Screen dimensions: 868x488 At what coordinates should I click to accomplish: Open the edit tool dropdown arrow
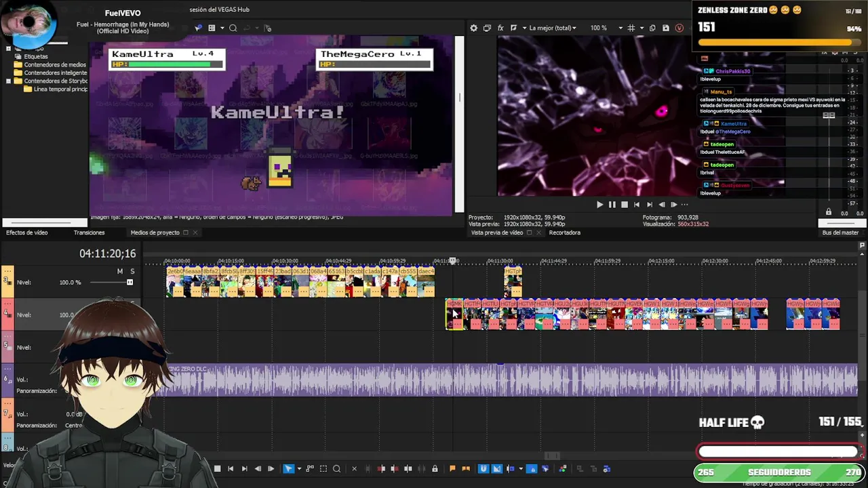click(x=299, y=468)
